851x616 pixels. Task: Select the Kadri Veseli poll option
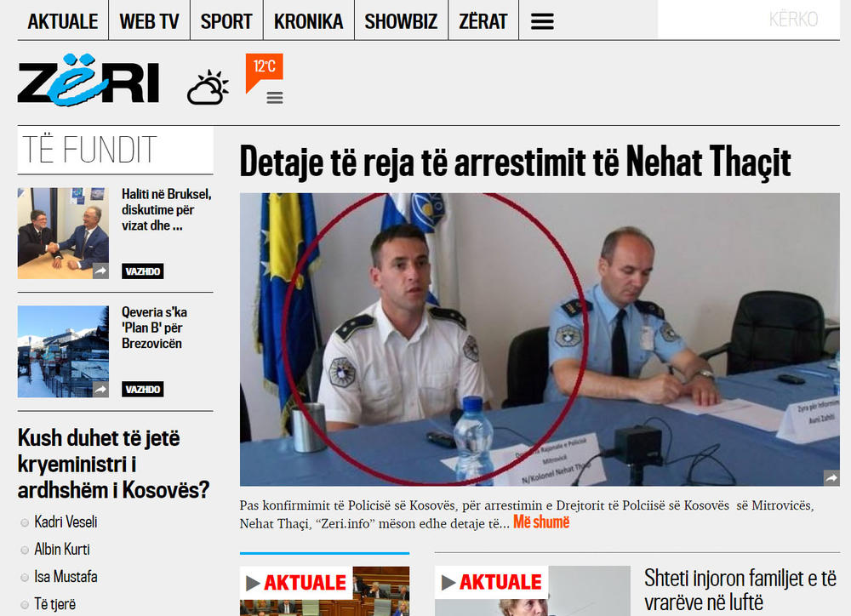click(25, 522)
